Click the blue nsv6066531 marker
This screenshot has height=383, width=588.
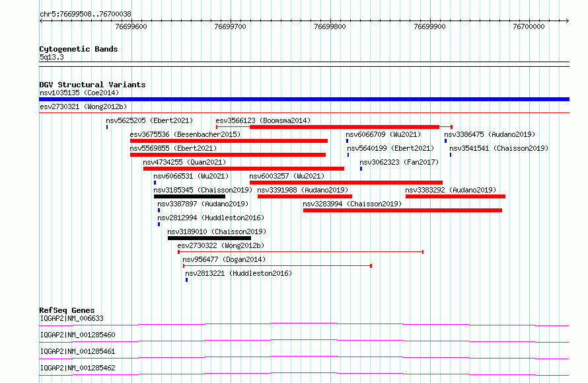[x=155, y=183]
